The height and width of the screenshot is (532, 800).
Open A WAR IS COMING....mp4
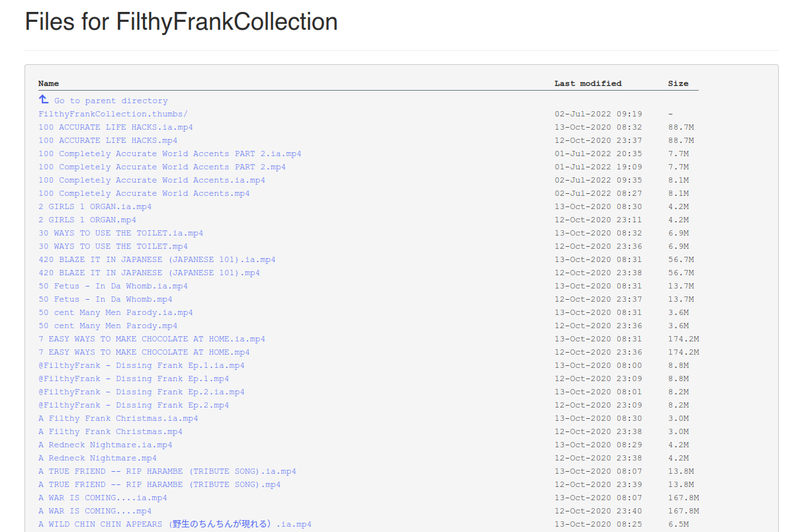(95, 511)
